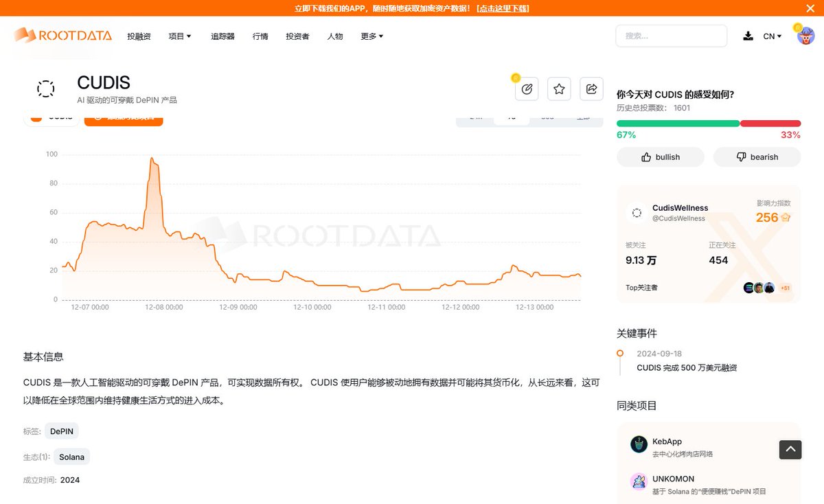Click the download app icon in header

coord(748,36)
